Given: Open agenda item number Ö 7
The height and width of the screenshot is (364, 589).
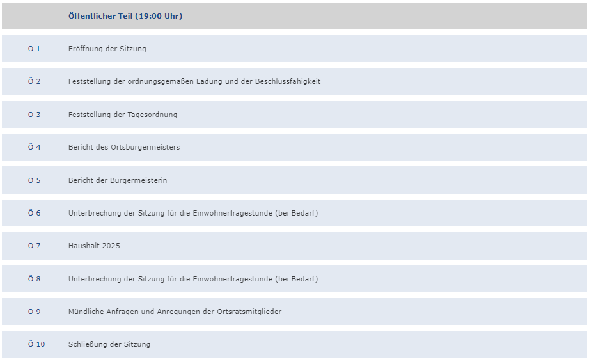Looking at the screenshot, I should [34, 246].
